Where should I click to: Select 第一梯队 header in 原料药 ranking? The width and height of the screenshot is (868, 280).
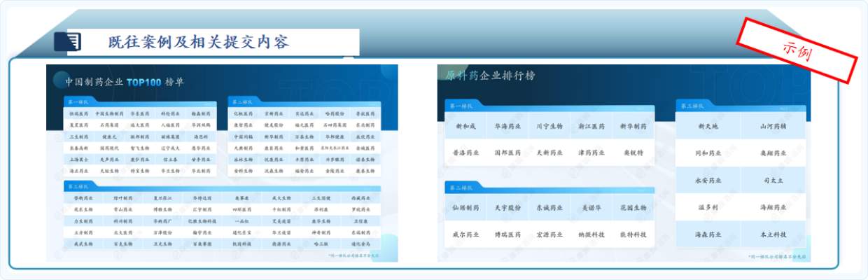pyautogui.click(x=461, y=106)
